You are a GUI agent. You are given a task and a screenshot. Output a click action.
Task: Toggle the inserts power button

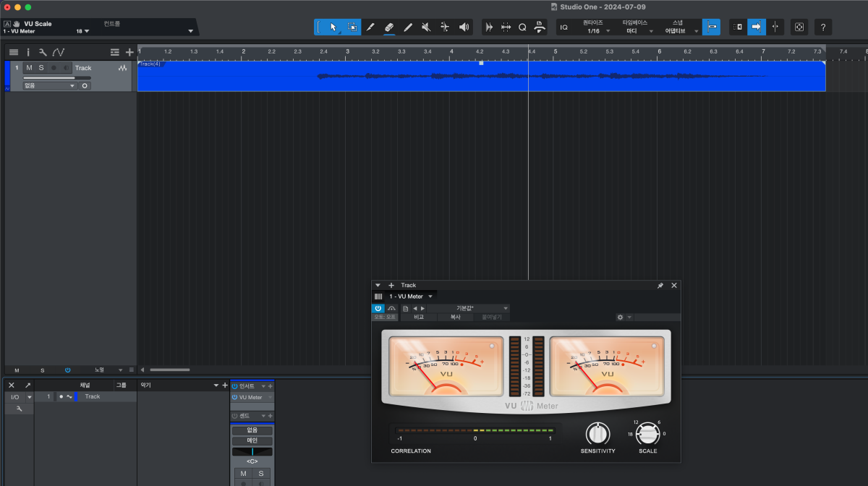235,386
